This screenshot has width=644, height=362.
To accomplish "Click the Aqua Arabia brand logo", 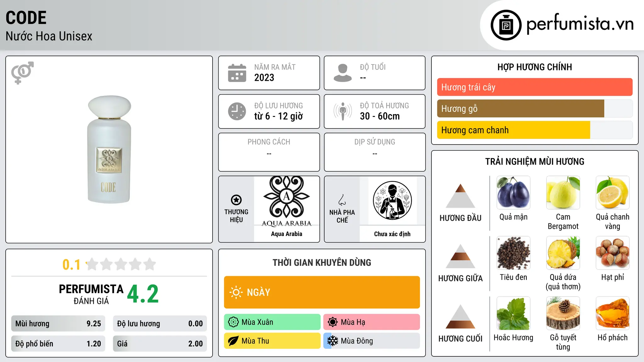I will (x=286, y=201).
